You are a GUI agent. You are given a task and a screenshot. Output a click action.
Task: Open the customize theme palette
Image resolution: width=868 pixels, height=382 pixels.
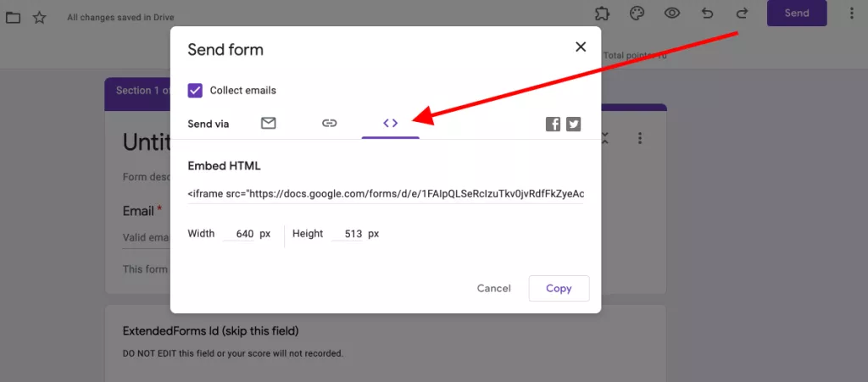pos(637,14)
